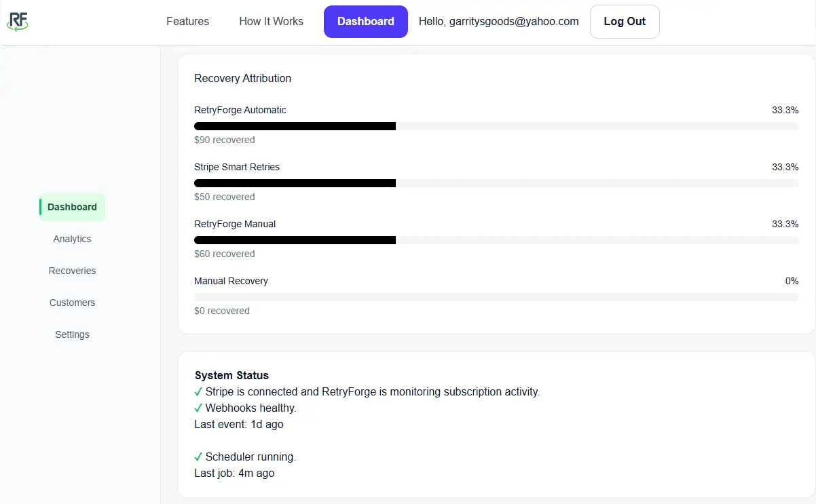Click the Log Out button
Image resolution: width=816 pixels, height=504 pixels.
(625, 22)
